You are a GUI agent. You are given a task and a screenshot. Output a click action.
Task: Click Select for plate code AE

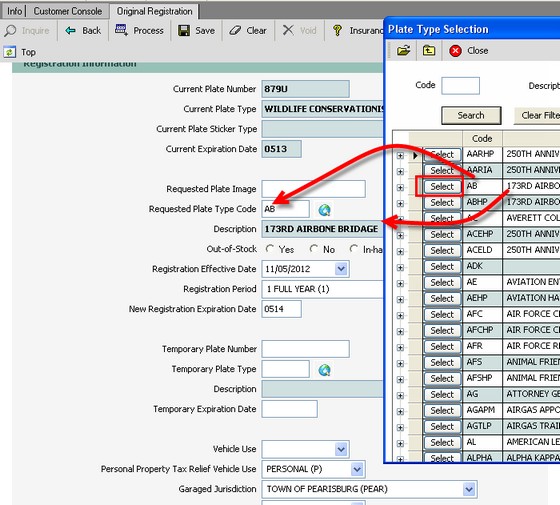(x=442, y=283)
